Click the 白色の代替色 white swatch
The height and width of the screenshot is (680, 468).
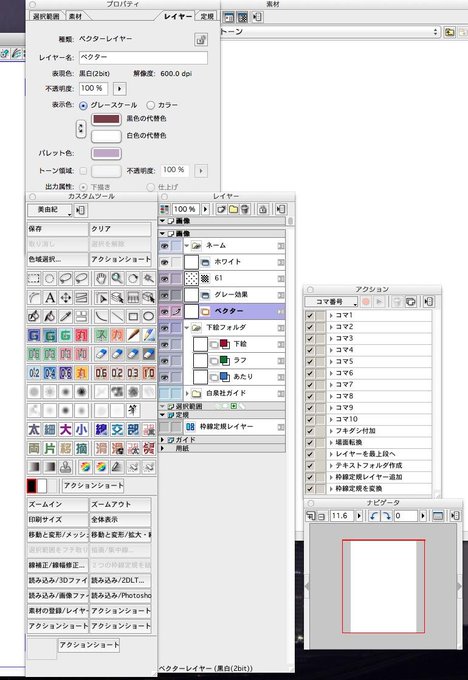coord(106,136)
